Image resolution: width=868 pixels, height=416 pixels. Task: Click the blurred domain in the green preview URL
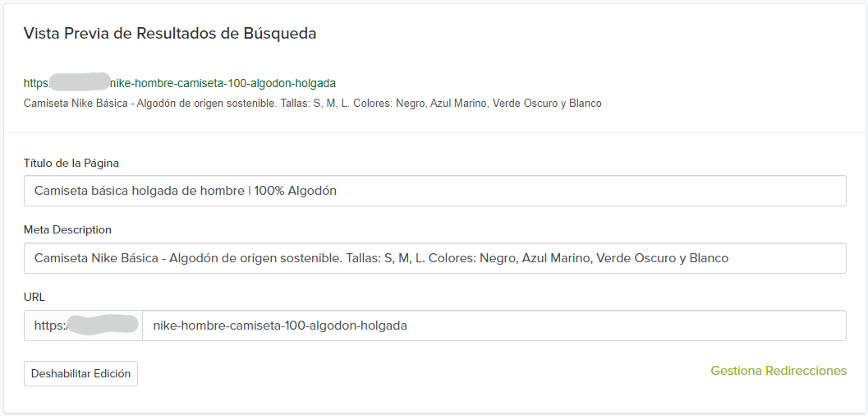click(80, 82)
